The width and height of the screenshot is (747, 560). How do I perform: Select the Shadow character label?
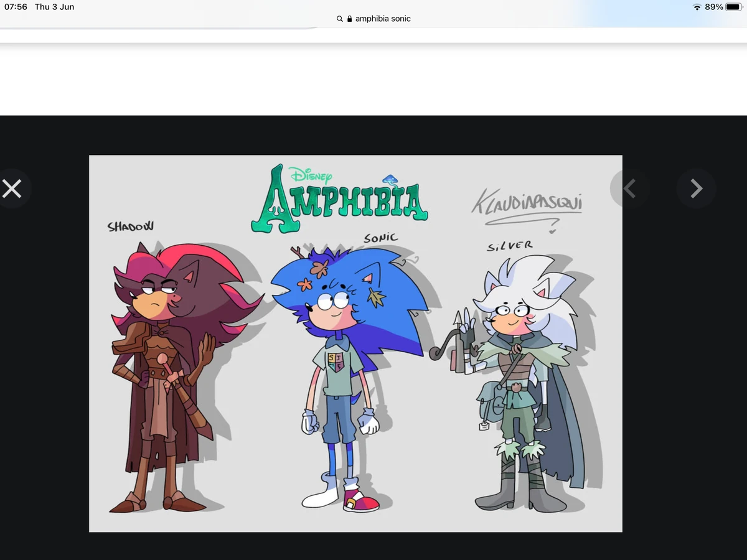click(x=131, y=226)
